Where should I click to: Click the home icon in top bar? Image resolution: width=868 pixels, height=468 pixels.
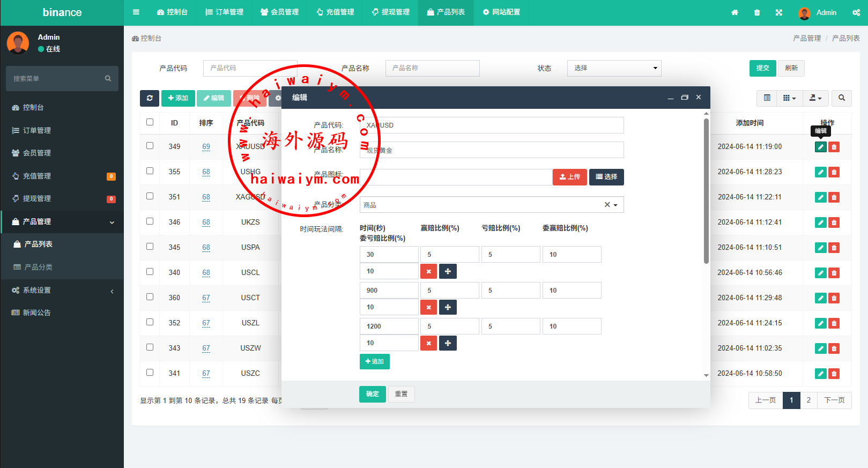pyautogui.click(x=735, y=12)
